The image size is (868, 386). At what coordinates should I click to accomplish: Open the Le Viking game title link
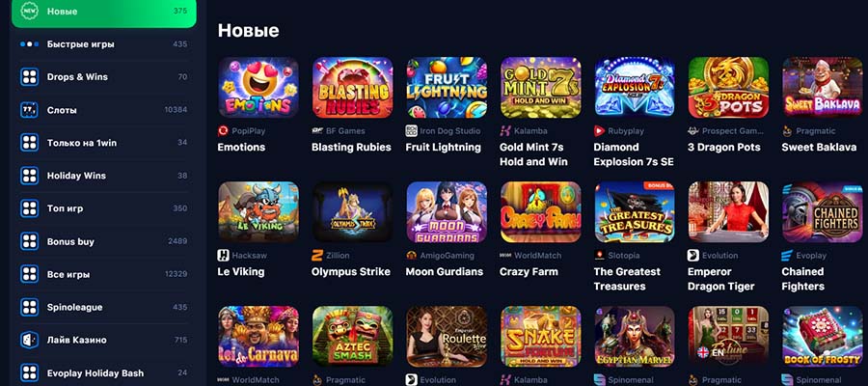click(241, 271)
